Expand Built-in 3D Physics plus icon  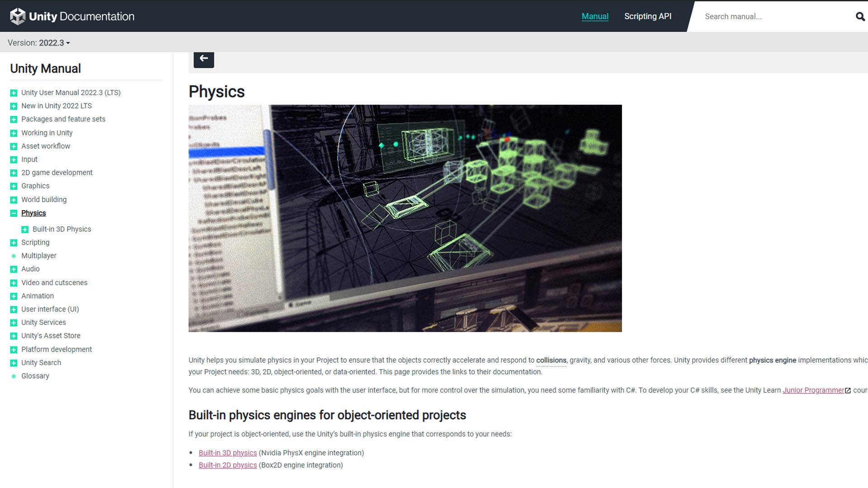pyautogui.click(x=25, y=230)
